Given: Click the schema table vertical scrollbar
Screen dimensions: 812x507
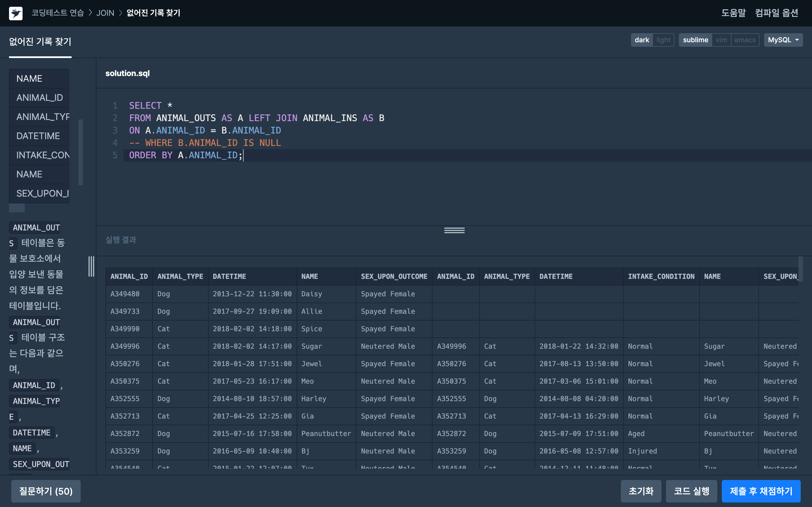Looking at the screenshot, I should 81,152.
